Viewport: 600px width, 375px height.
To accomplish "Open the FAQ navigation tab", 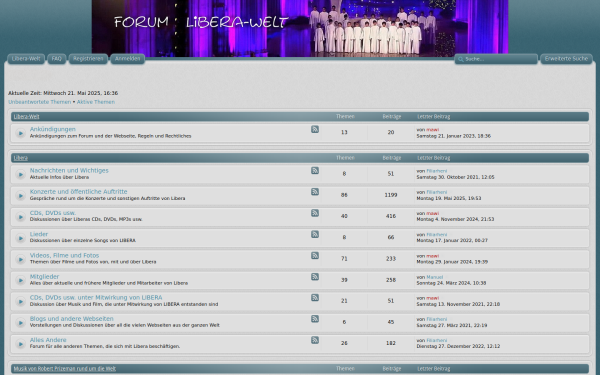I will 57,59.
